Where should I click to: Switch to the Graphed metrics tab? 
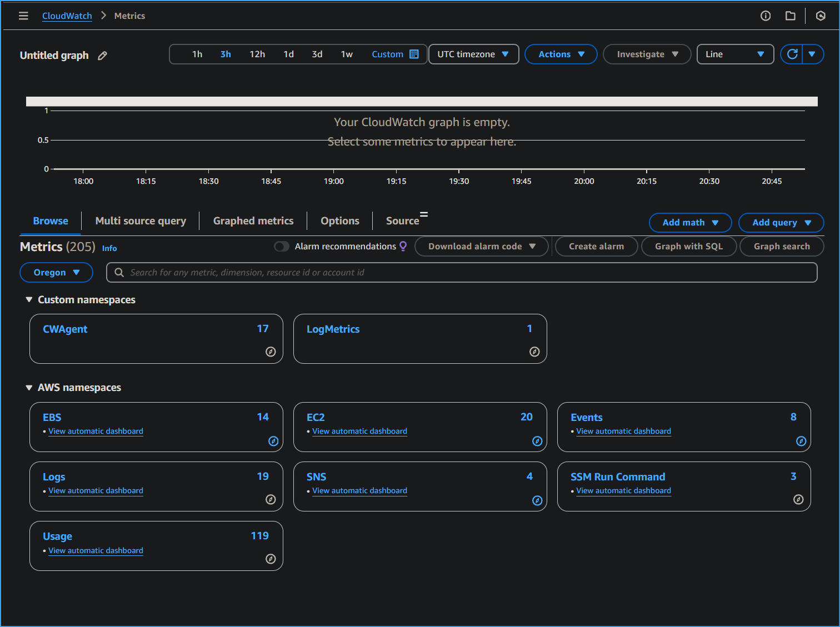[253, 220]
